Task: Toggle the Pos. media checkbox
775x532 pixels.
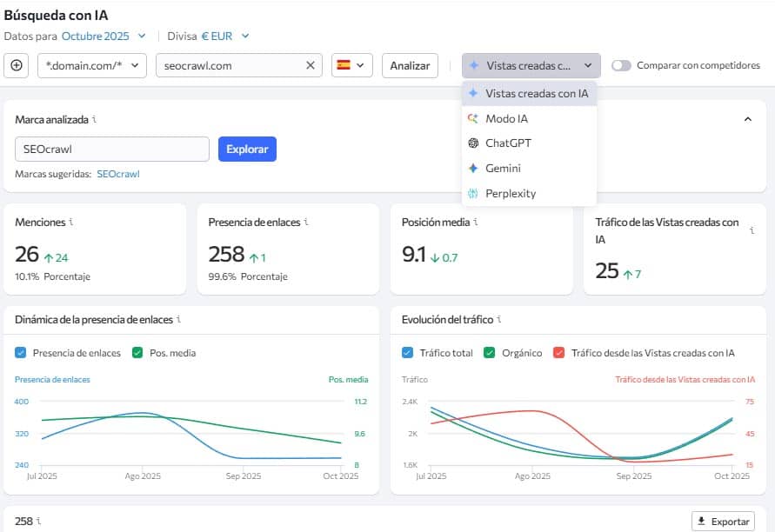Action: tap(137, 353)
